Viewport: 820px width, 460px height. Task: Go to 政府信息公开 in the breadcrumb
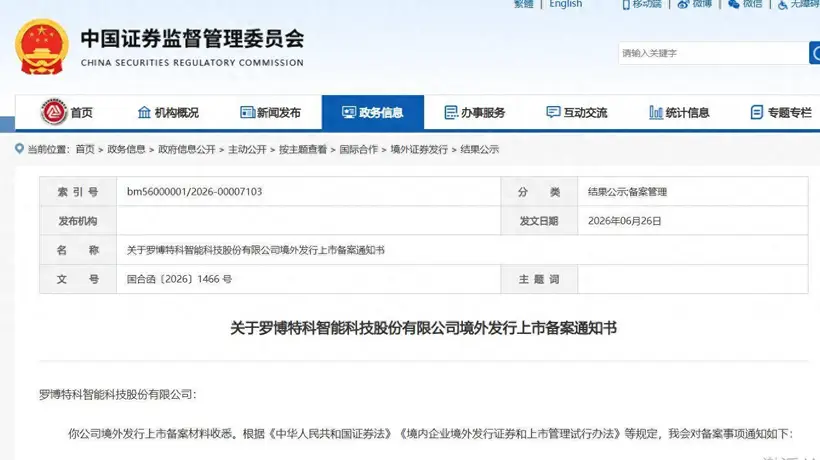pyautogui.click(x=187, y=150)
